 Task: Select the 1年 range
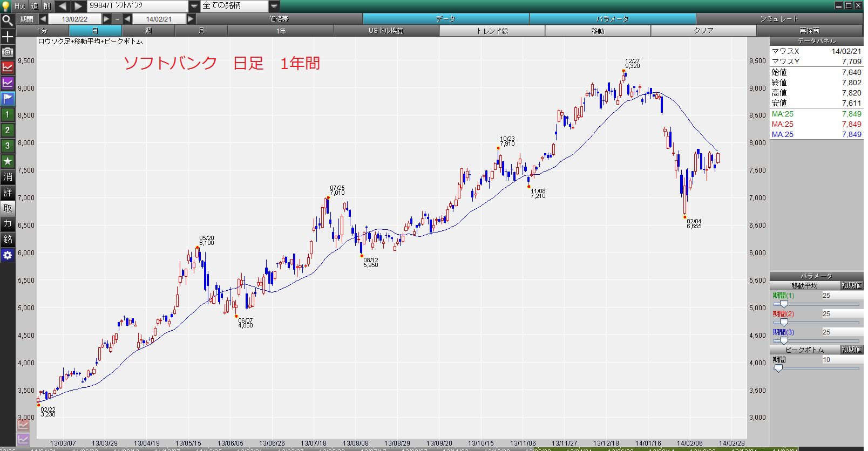pos(281,31)
